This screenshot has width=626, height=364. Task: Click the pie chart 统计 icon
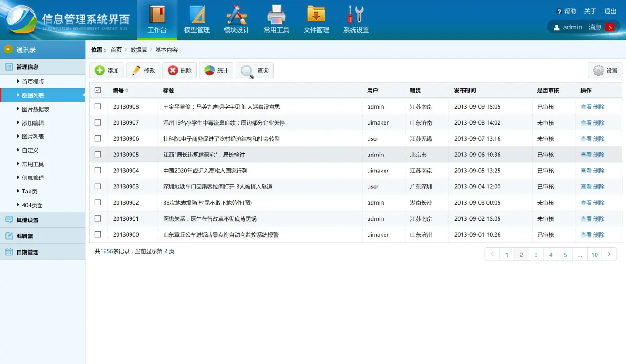click(210, 71)
